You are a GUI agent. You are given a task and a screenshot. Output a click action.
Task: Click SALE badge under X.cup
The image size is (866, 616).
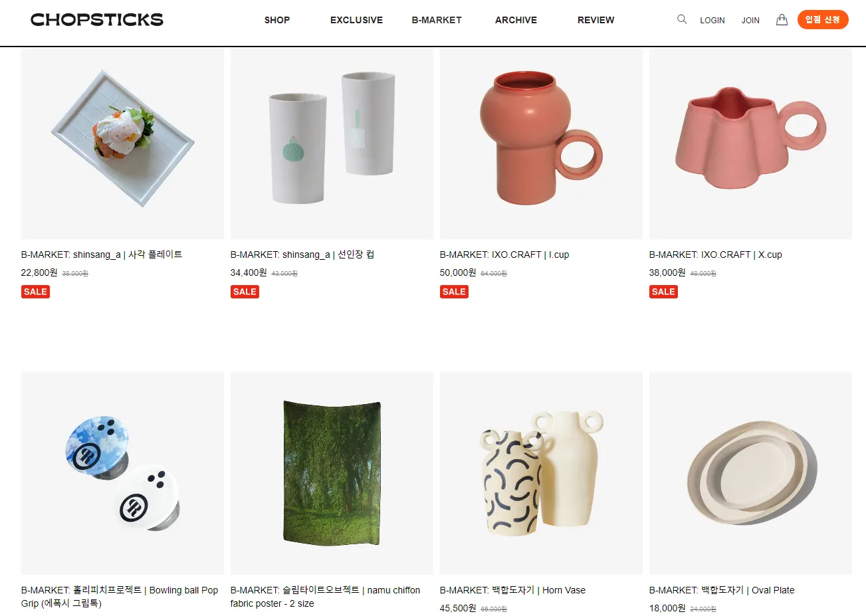coord(663,292)
